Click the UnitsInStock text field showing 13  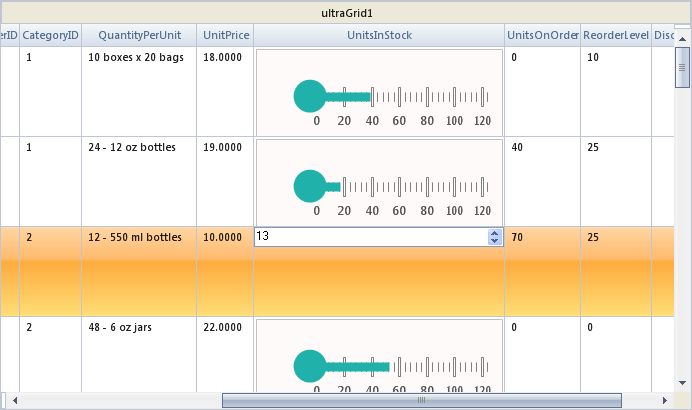(369, 237)
